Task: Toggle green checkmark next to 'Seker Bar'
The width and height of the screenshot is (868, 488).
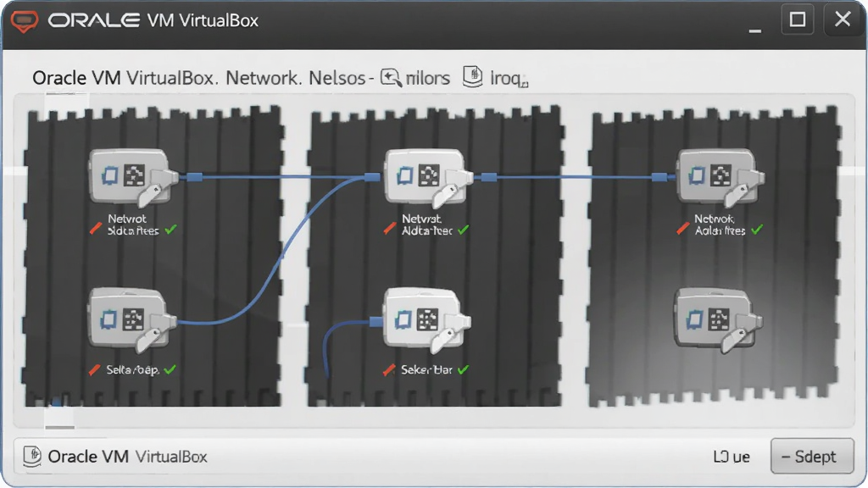Action: [x=464, y=369]
